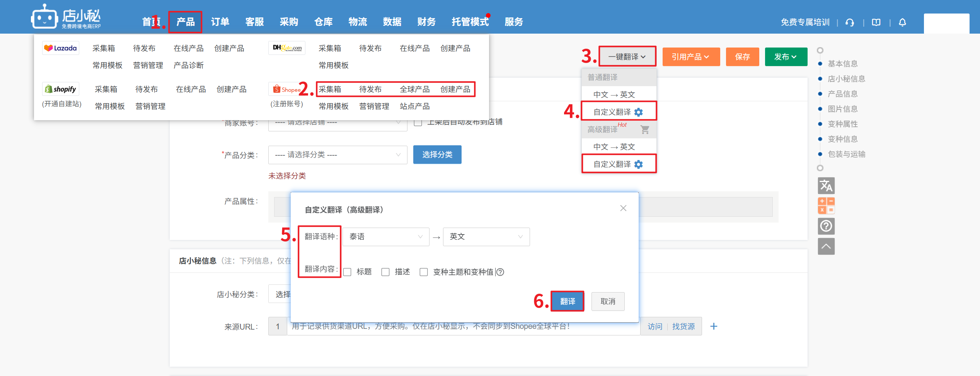This screenshot has width=980, height=376.
Task: Open the 订单 menu in top navigation
Action: [220, 22]
